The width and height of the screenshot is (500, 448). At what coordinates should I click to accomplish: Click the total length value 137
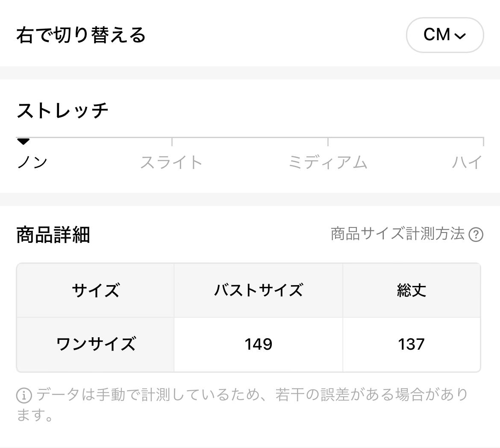coord(411,344)
